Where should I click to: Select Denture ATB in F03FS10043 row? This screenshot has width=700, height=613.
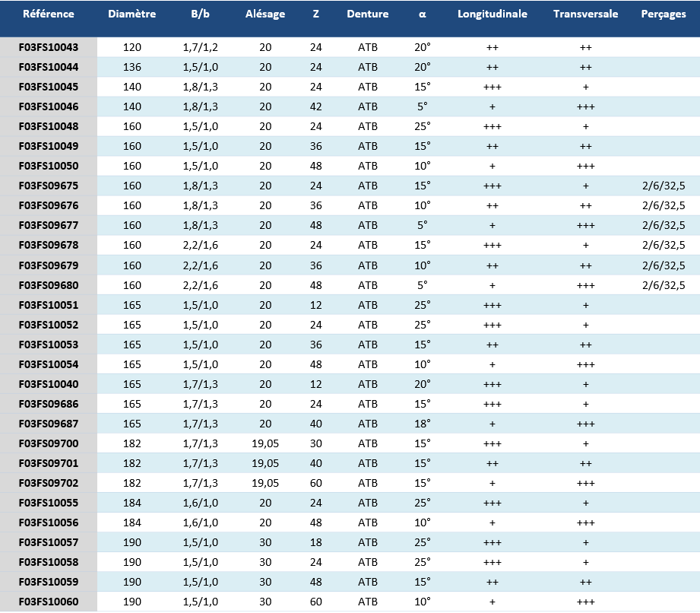368,47
